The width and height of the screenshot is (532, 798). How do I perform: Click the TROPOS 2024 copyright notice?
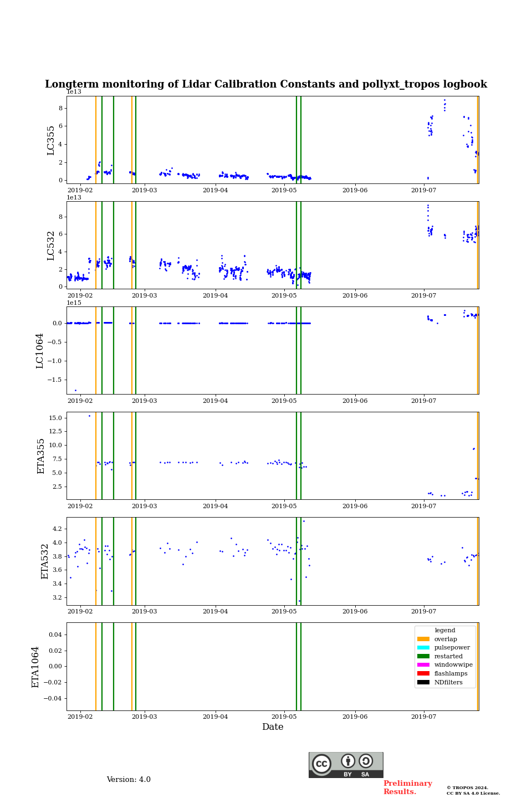click(473, 790)
